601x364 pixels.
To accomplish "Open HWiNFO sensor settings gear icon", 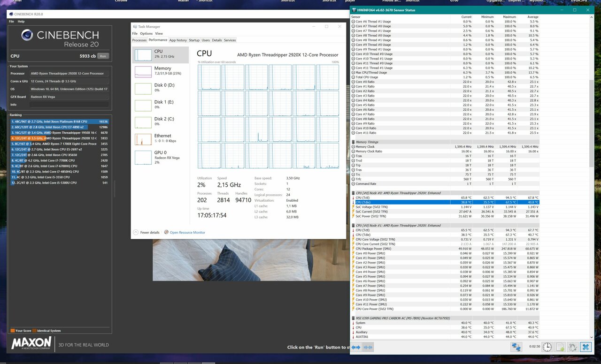I will coord(572,347).
